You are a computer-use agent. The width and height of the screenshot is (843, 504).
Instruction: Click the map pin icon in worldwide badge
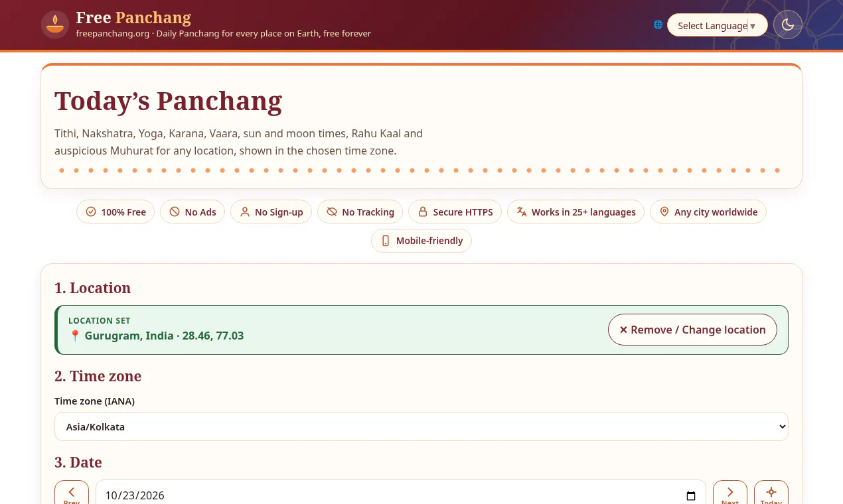664,212
